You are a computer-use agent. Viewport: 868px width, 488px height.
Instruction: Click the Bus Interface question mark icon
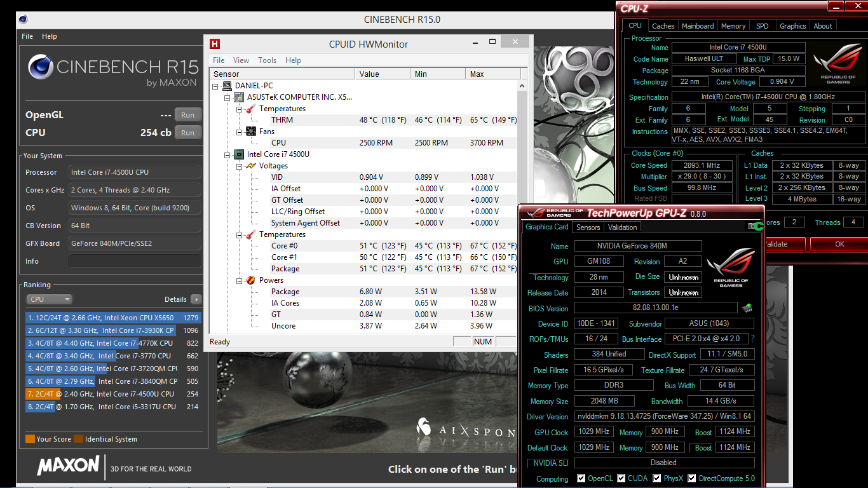click(753, 339)
